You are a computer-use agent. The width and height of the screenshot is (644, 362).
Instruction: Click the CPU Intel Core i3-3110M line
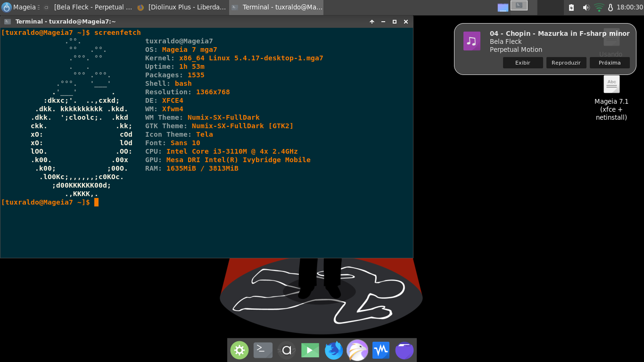(222, 151)
